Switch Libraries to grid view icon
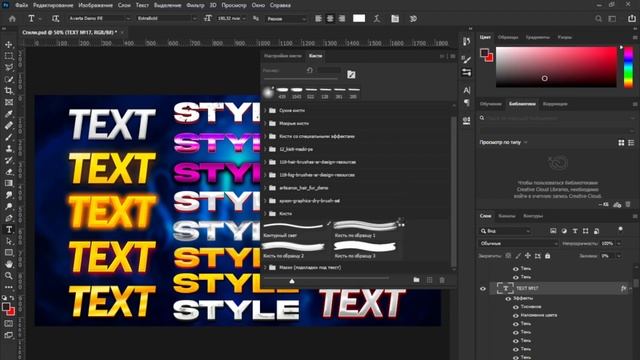 621,142
